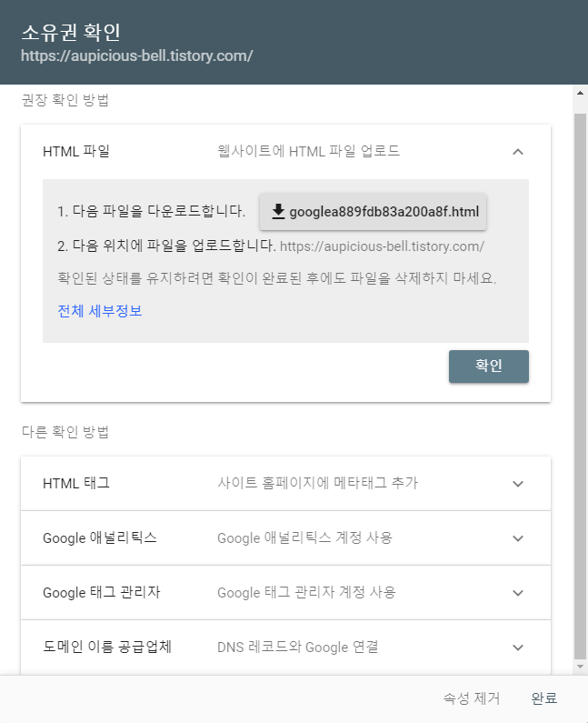Click the '권장 확인 방법' heading

pyautogui.click(x=65, y=100)
